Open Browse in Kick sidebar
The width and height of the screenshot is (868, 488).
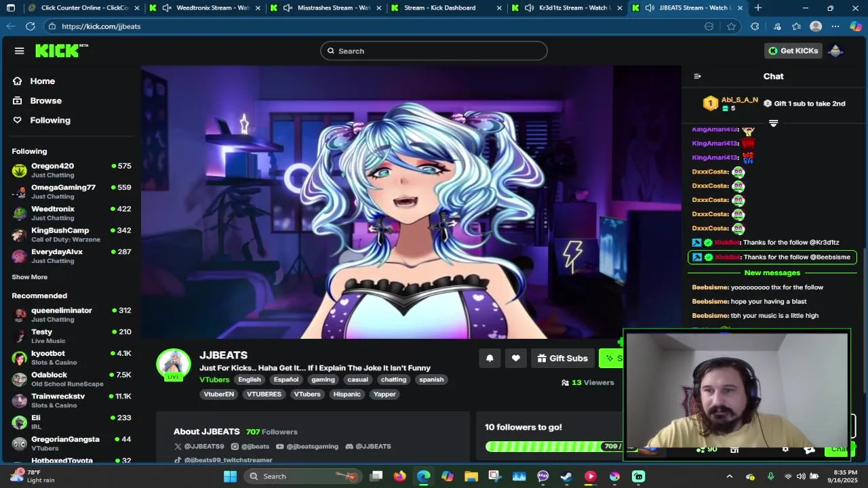(45, 100)
